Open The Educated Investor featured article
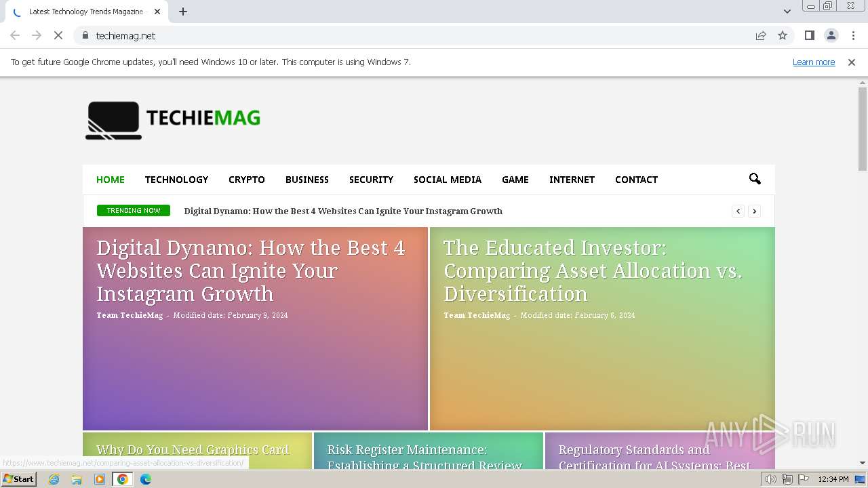The width and height of the screenshot is (868, 488). pos(593,270)
